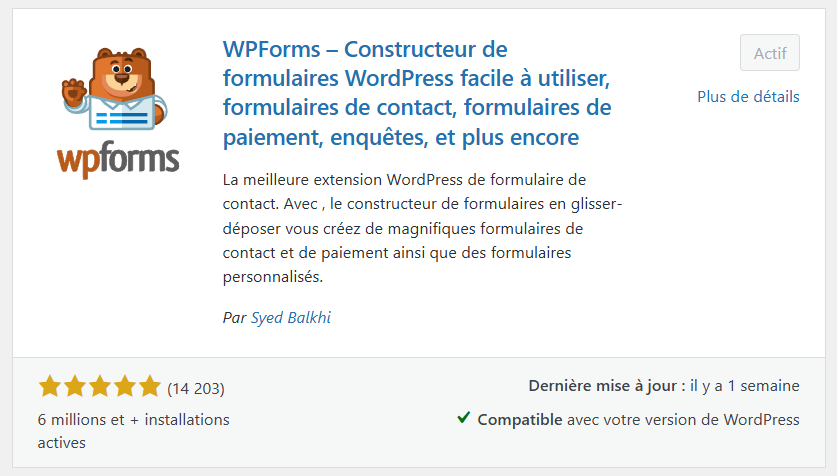Click the Dernière mise à jour label
This screenshot has width=837, height=476.
(606, 385)
